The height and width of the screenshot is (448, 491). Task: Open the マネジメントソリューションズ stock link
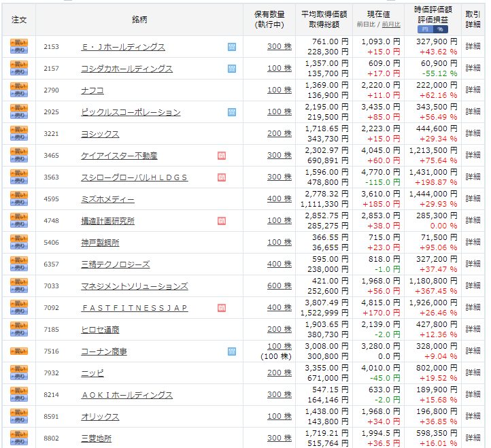coord(135,286)
